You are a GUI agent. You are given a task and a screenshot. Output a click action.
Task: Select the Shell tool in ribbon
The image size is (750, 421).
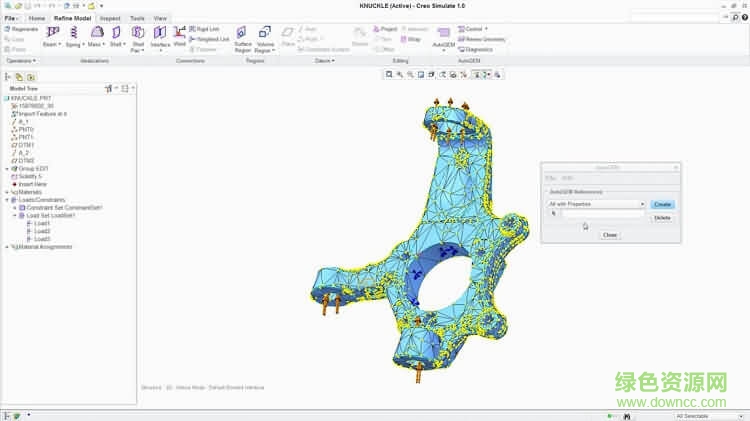[116, 35]
